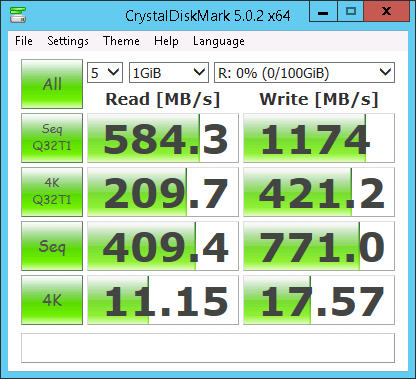Expand the test count dropdown showing 5
Image resolution: width=416 pixels, height=379 pixels.
point(105,72)
